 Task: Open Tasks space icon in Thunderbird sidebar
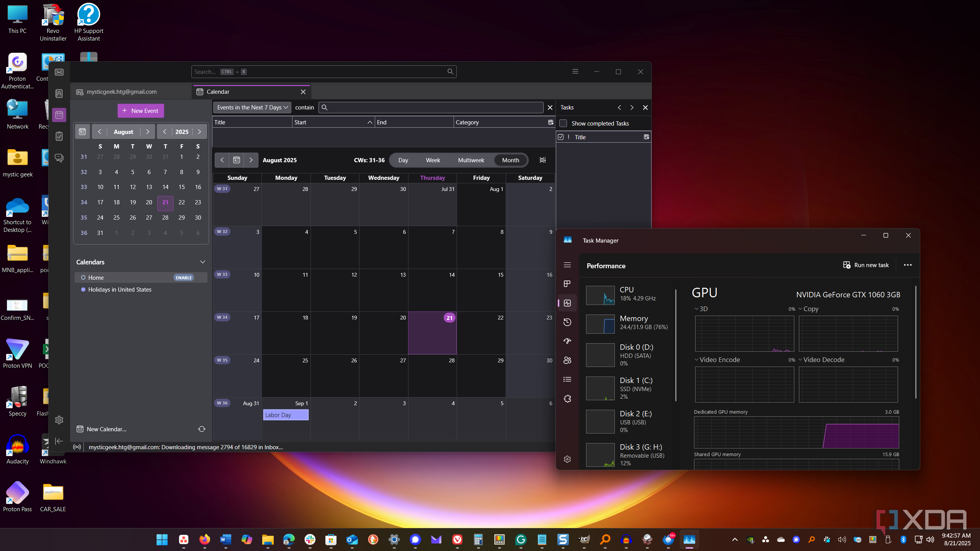(59, 136)
